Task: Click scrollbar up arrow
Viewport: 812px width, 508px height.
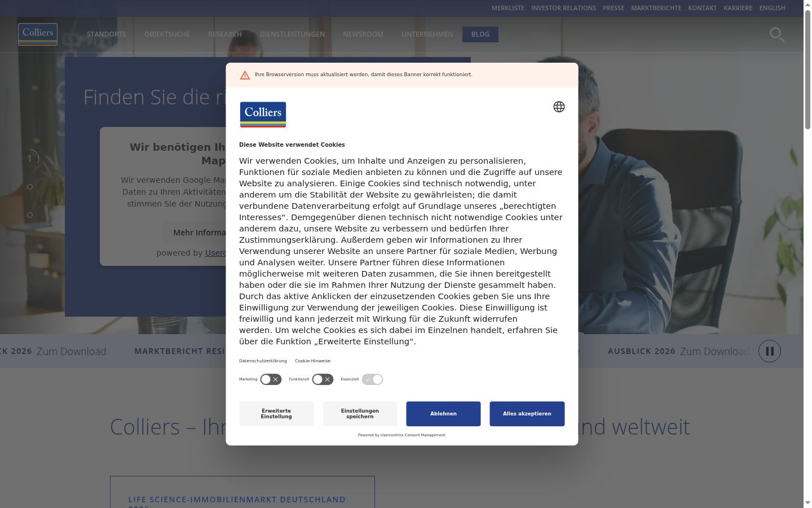Action: (807, 5)
